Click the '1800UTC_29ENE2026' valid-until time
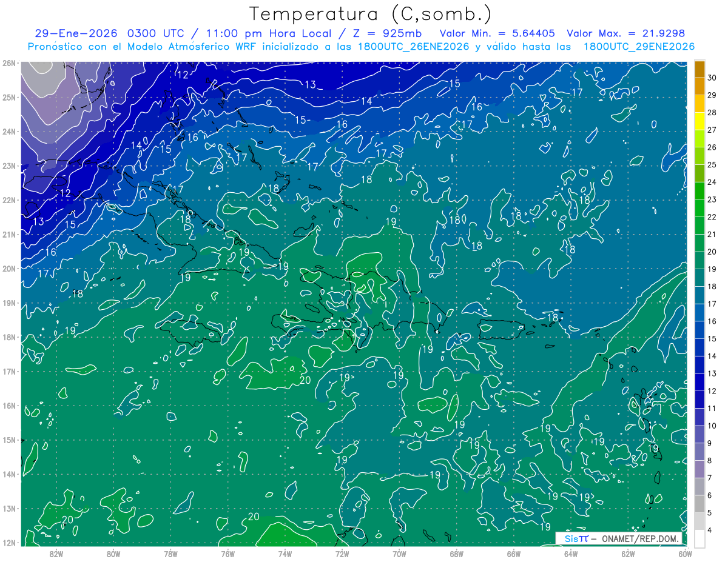Image resolution: width=728 pixels, height=562 pixels. point(639,47)
